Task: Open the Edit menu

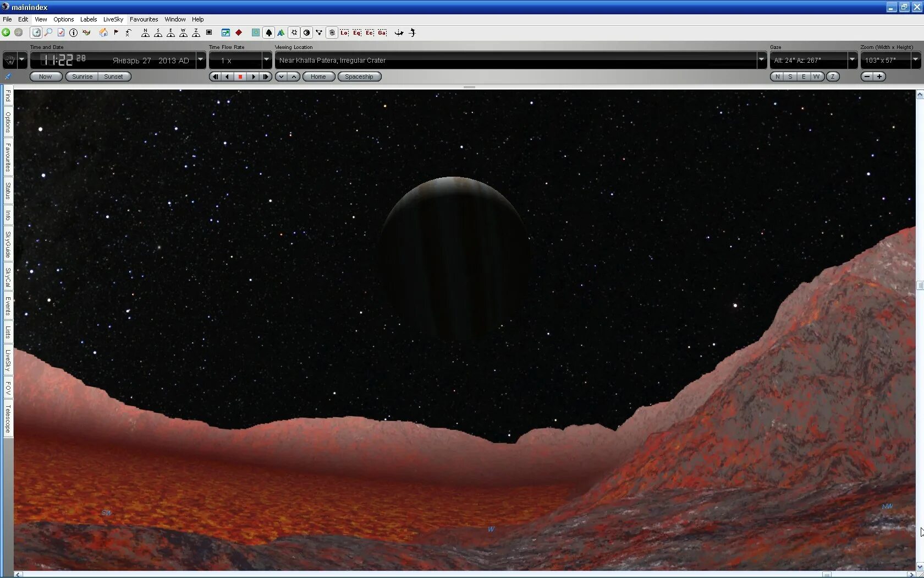Action: pyautogui.click(x=23, y=19)
